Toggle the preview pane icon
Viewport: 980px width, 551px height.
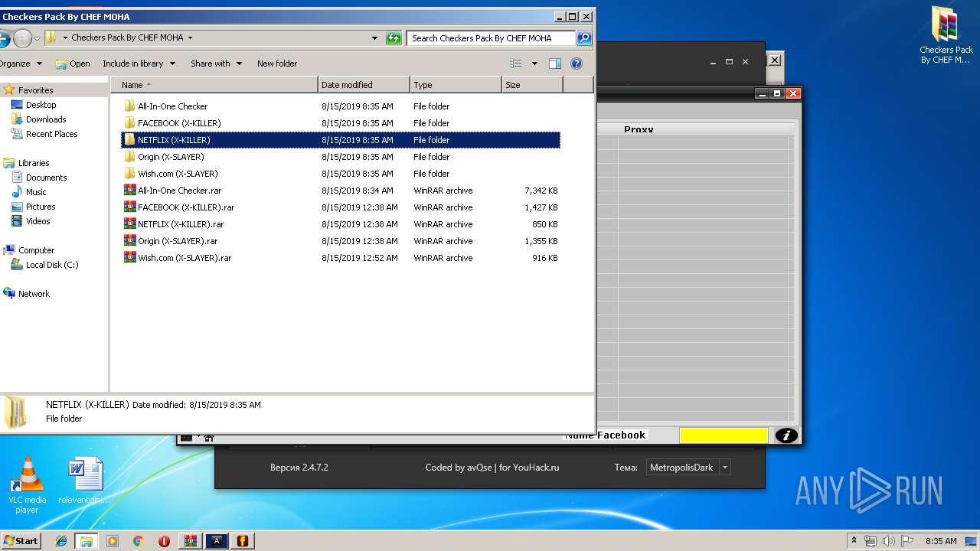pos(555,64)
